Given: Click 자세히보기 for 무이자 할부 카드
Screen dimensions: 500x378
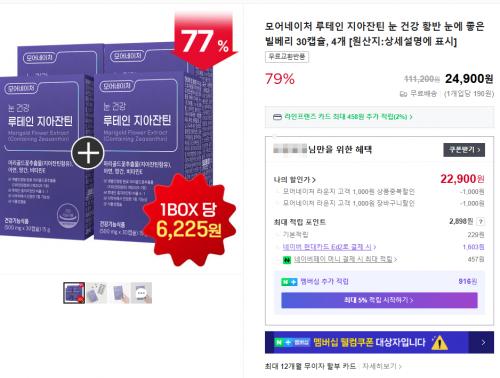Looking at the screenshot, I should coord(382,366).
